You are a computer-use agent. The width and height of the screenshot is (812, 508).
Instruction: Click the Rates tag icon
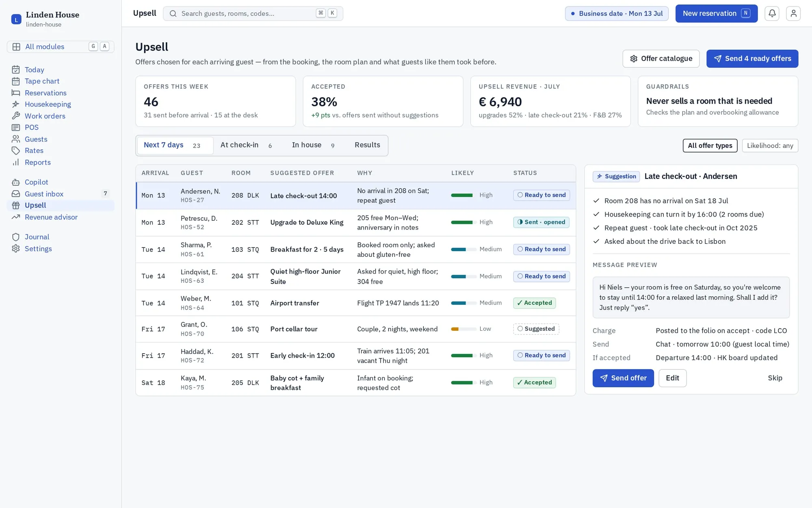pos(16,151)
